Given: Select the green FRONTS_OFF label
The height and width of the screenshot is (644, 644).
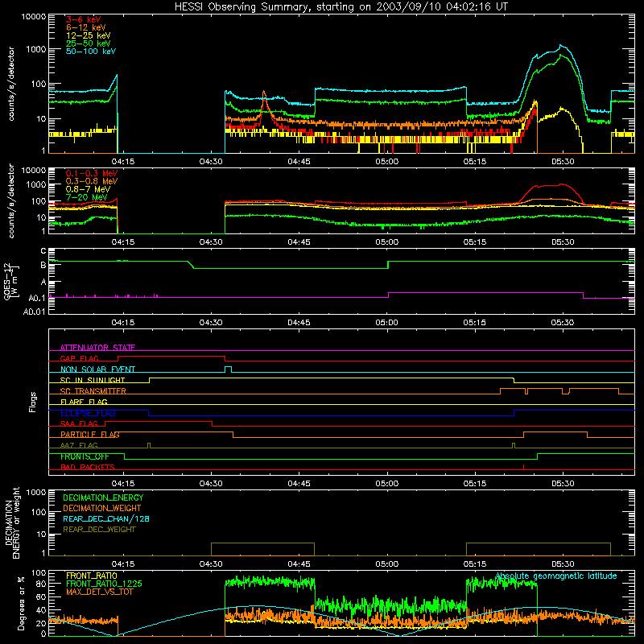Looking at the screenshot, I should 85,456.
